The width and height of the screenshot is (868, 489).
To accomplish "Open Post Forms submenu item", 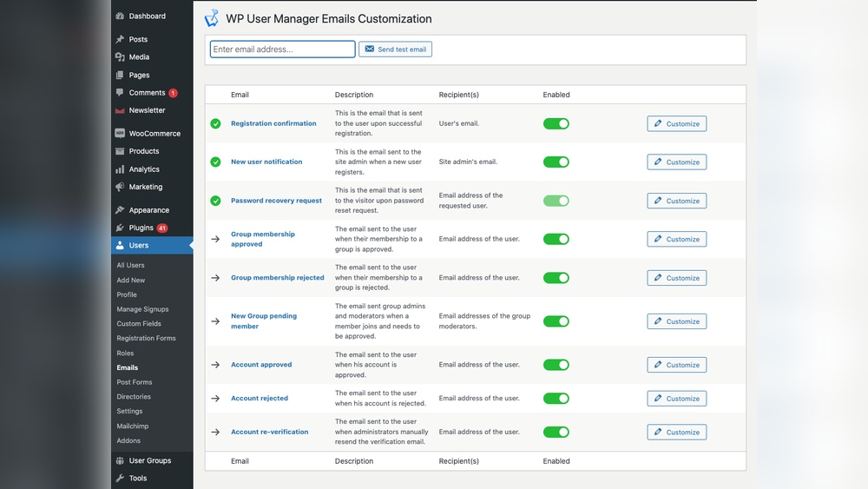I will pos(134,382).
